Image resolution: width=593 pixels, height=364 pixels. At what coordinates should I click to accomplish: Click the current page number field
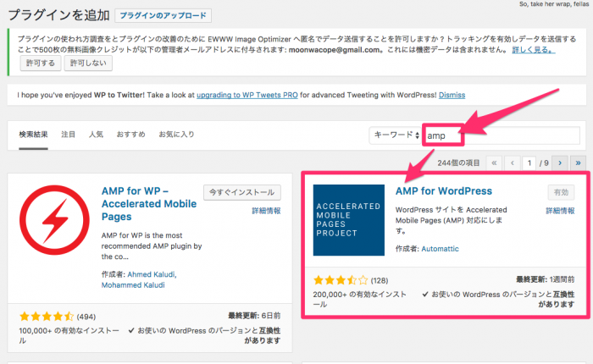529,163
